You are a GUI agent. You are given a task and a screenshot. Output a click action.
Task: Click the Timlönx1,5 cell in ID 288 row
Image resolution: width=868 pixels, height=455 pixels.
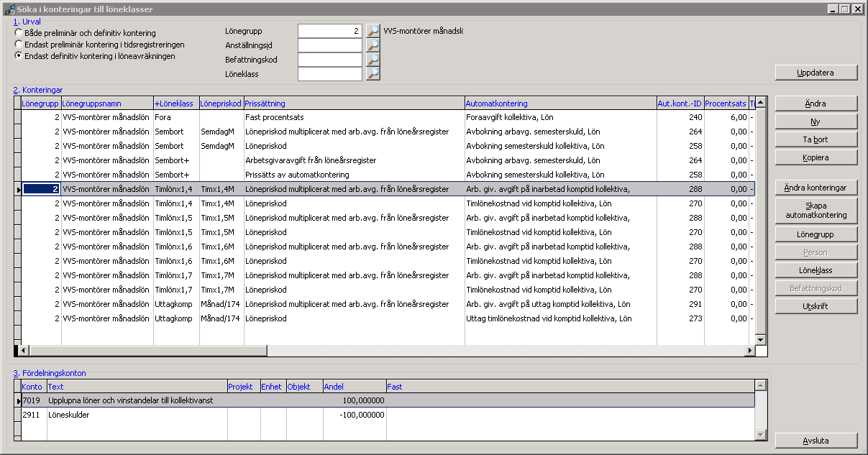point(176,218)
